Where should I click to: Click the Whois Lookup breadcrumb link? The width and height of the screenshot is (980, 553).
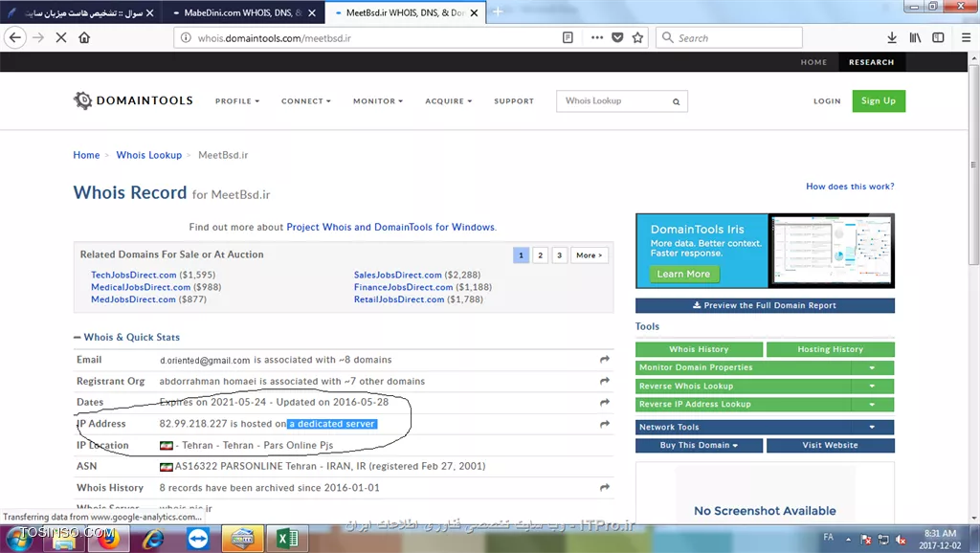[148, 155]
